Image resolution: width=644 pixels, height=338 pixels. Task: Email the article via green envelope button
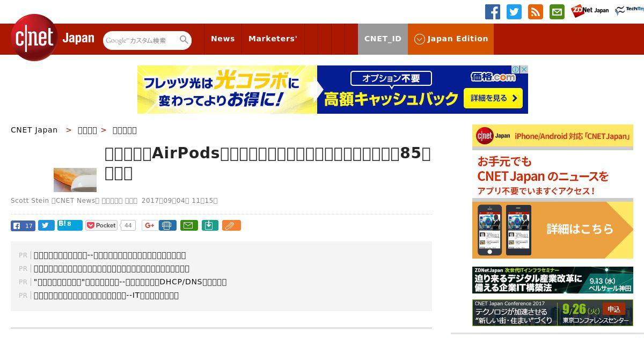tap(189, 225)
